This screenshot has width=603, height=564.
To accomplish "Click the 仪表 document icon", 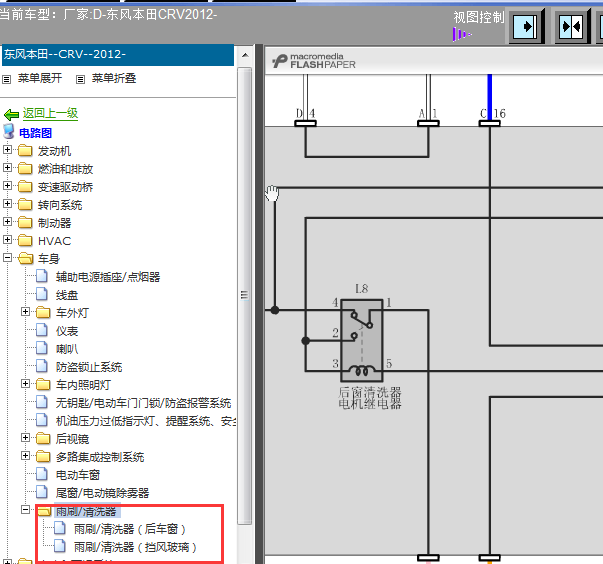I will pos(42,330).
